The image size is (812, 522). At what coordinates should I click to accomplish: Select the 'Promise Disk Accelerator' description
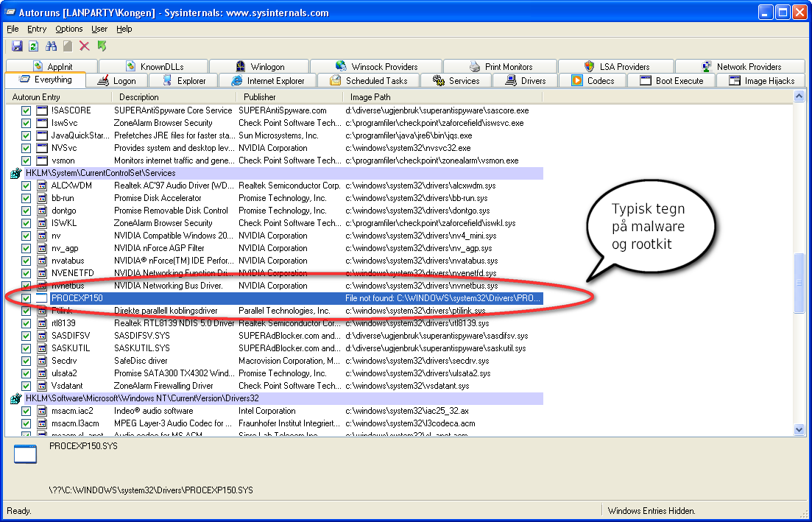158,198
